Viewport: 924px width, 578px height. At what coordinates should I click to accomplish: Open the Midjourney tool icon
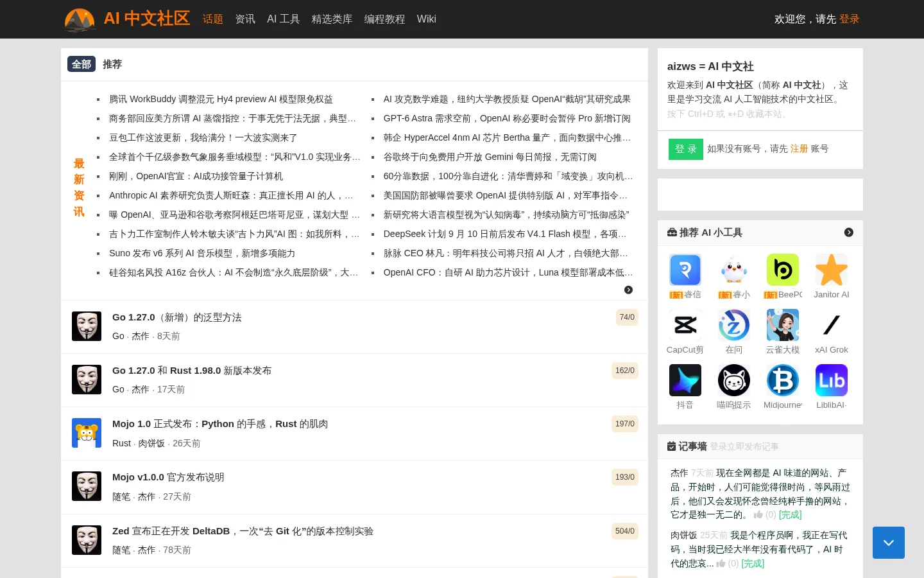(783, 380)
